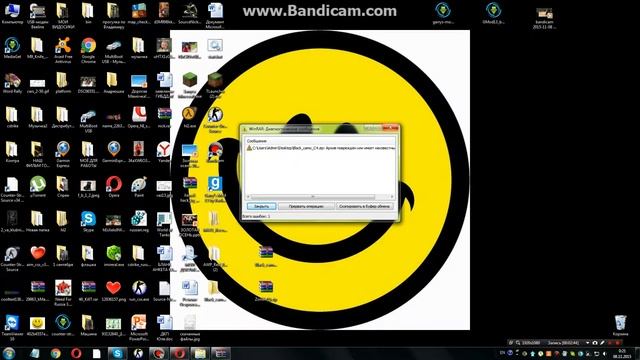Open the uTorrent desktop shortcut
This screenshot has width=640, height=360.
click(x=38, y=187)
